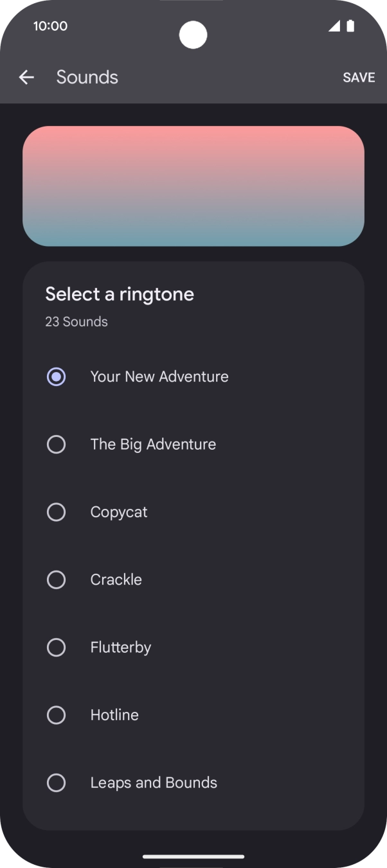Image resolution: width=387 pixels, height=868 pixels.
Task: Select the Your New Adventure ringtone
Action: coord(56,376)
